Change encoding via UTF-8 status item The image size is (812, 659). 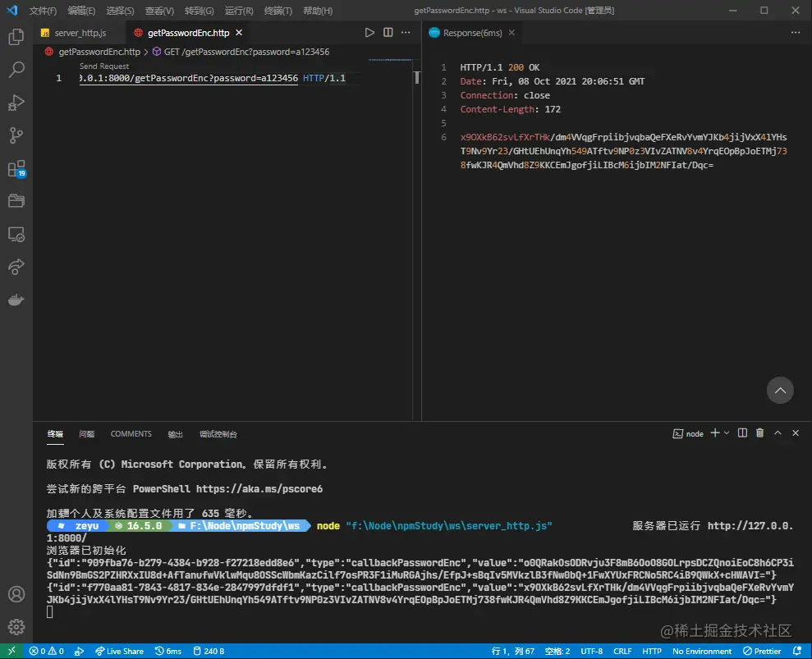point(591,652)
